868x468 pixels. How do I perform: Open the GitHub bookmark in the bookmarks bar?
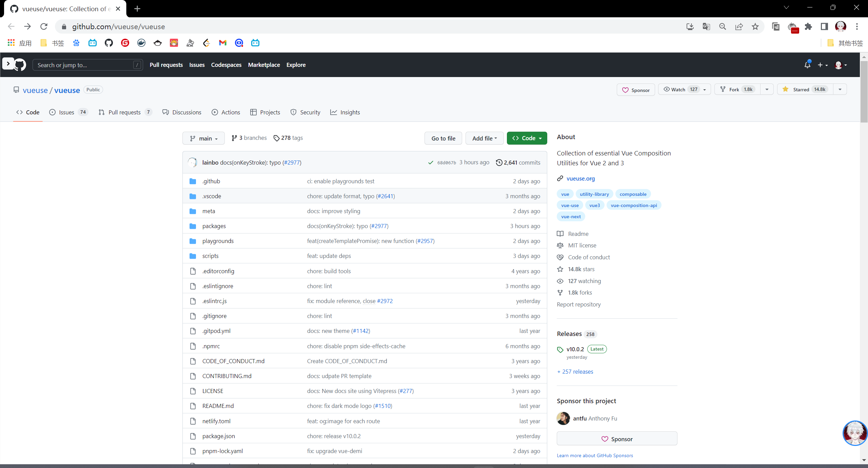[x=109, y=43]
